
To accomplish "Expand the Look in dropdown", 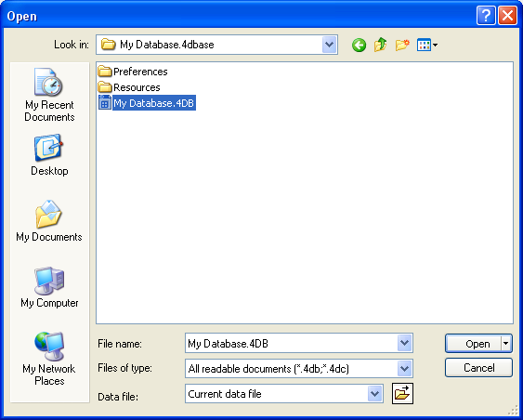I will click(330, 45).
